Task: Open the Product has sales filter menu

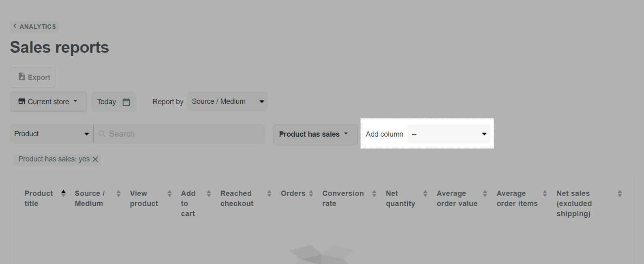Action: [315, 134]
